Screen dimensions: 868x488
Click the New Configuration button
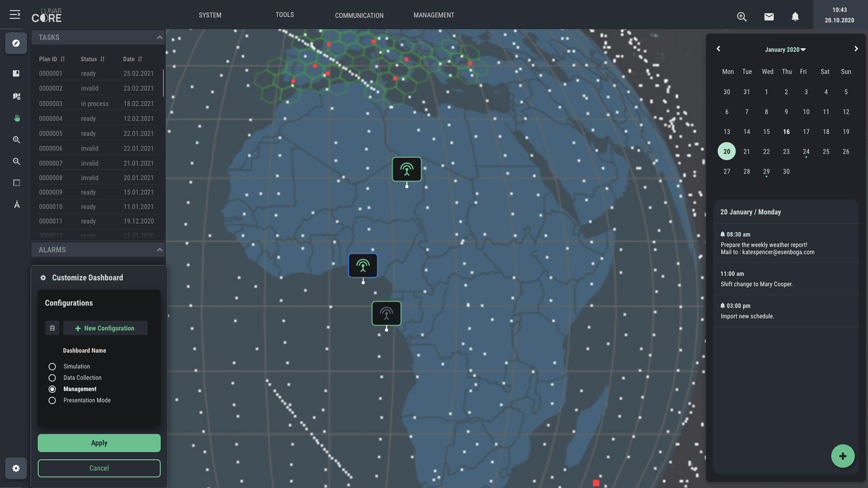(x=105, y=328)
